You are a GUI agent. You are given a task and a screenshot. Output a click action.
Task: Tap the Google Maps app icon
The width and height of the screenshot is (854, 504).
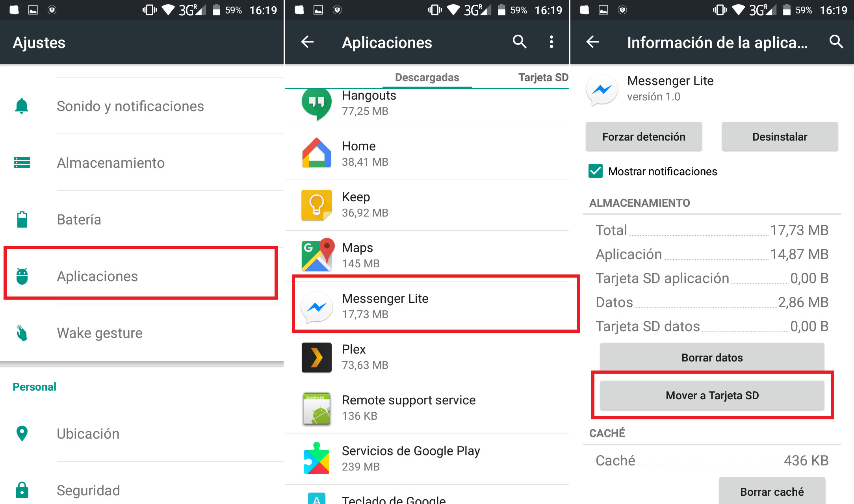[x=318, y=254]
